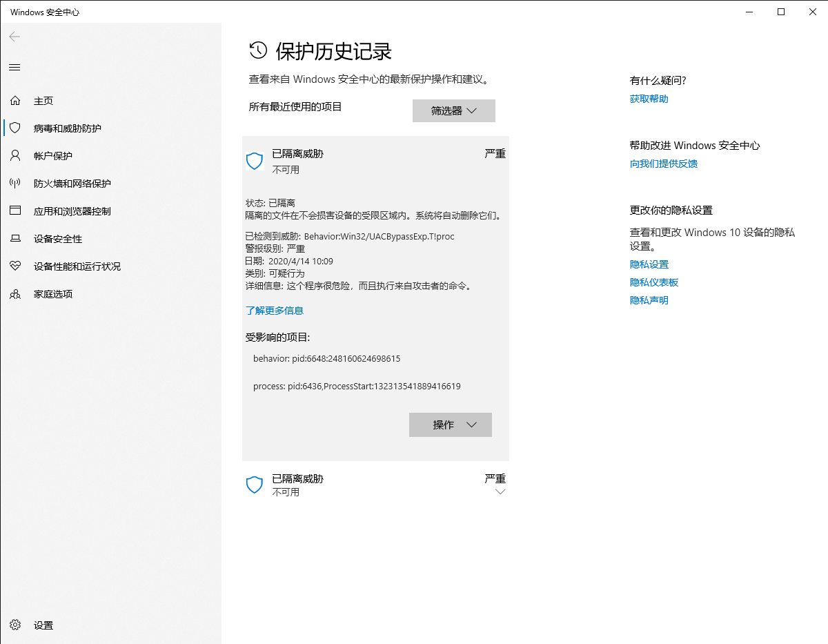Click the behavior: pid:6648 affected item

pos(327,359)
